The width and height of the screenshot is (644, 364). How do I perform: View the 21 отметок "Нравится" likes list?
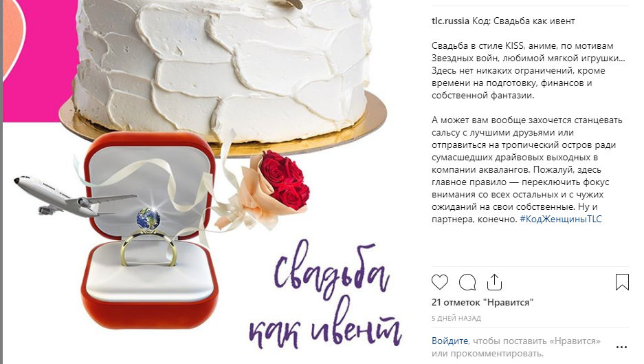tap(482, 302)
